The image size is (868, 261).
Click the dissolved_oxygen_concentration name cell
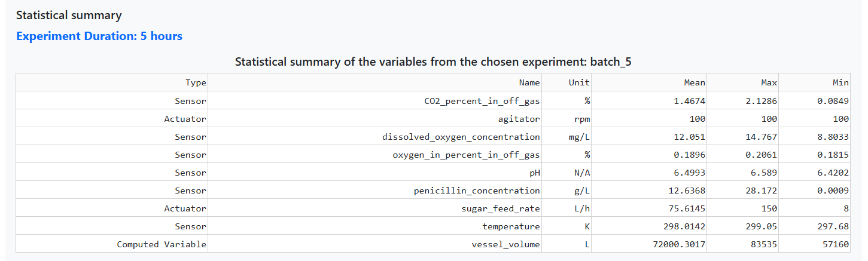[x=461, y=137]
